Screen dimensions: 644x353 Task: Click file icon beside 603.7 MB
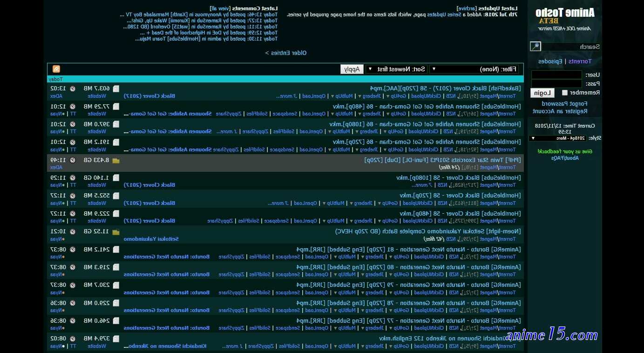tap(116, 88)
